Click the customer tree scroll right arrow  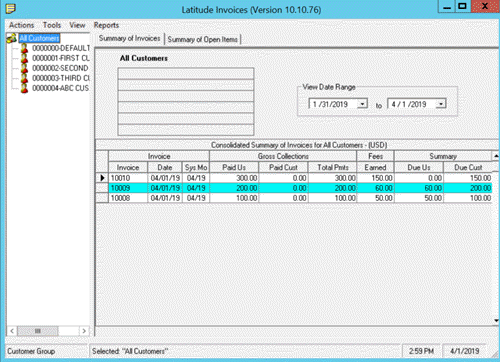[84, 331]
